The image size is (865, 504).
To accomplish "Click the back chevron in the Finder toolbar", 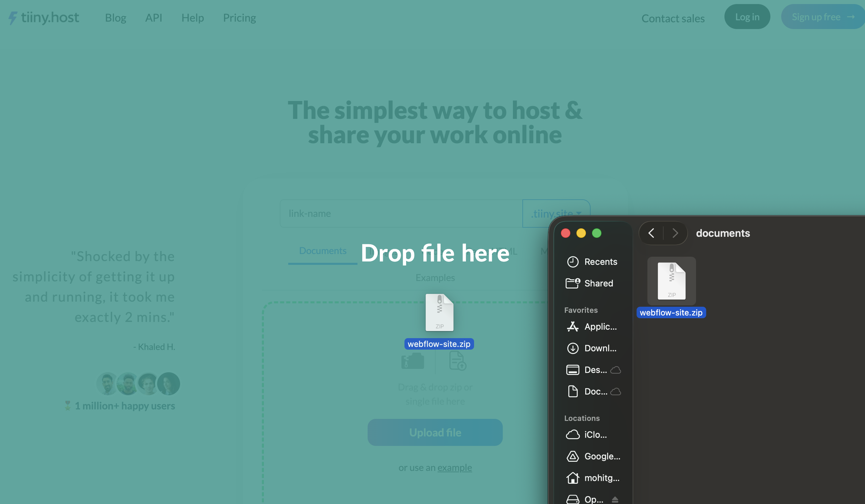I will pyautogui.click(x=651, y=233).
